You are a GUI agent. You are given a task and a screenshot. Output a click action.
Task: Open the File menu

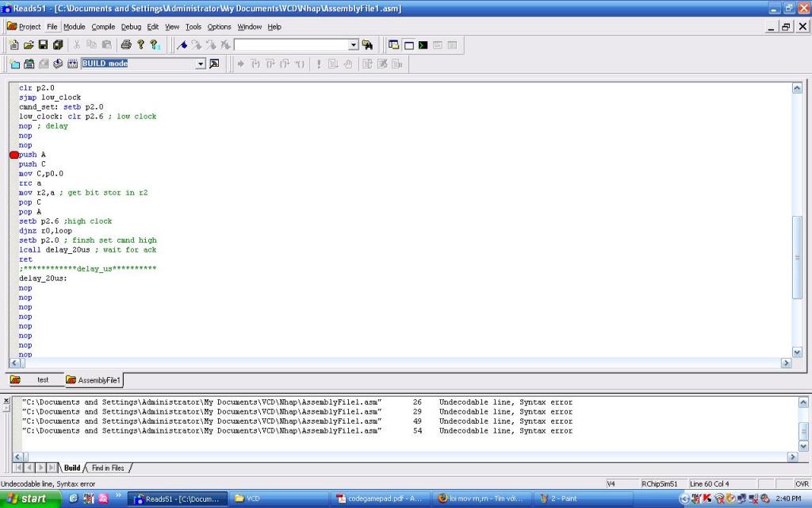pyautogui.click(x=52, y=26)
